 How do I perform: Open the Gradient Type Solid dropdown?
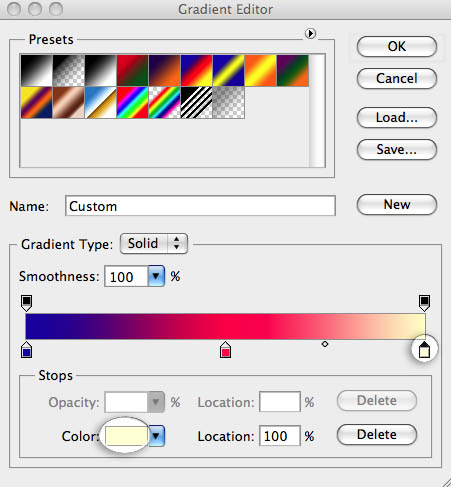[x=154, y=244]
